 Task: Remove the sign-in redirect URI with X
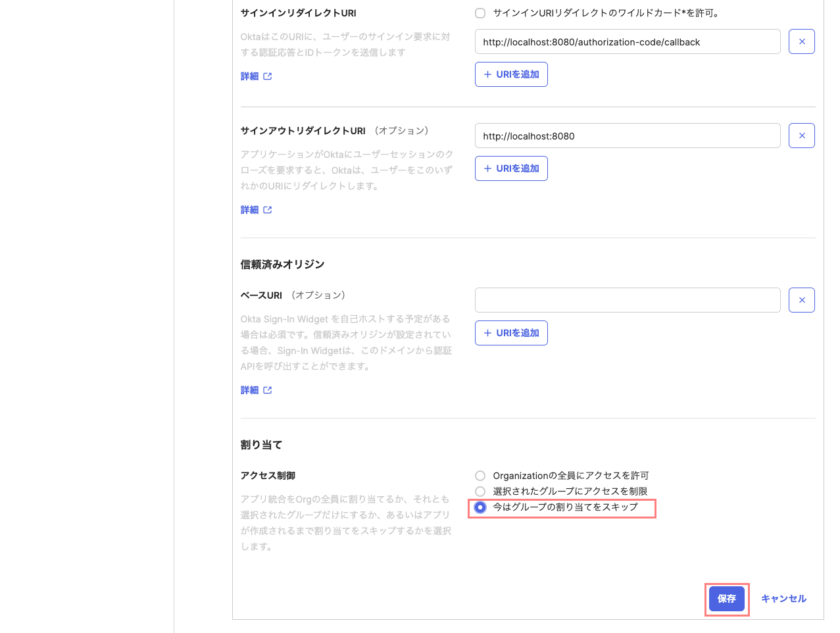tap(801, 41)
